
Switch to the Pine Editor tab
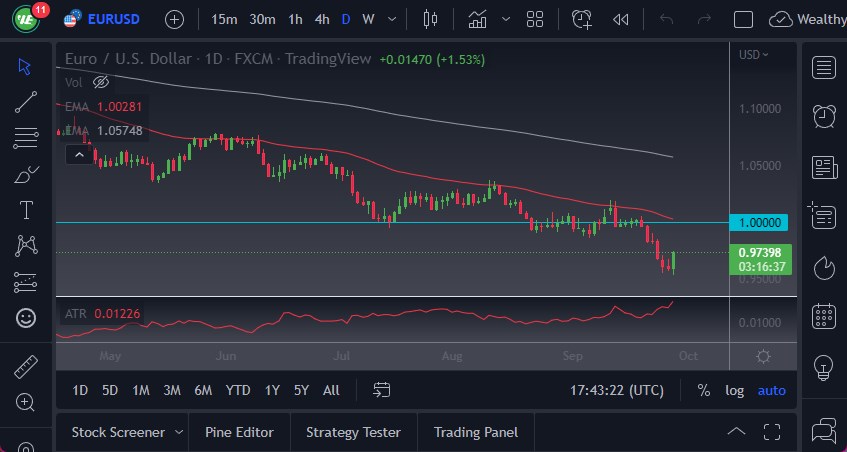(239, 432)
